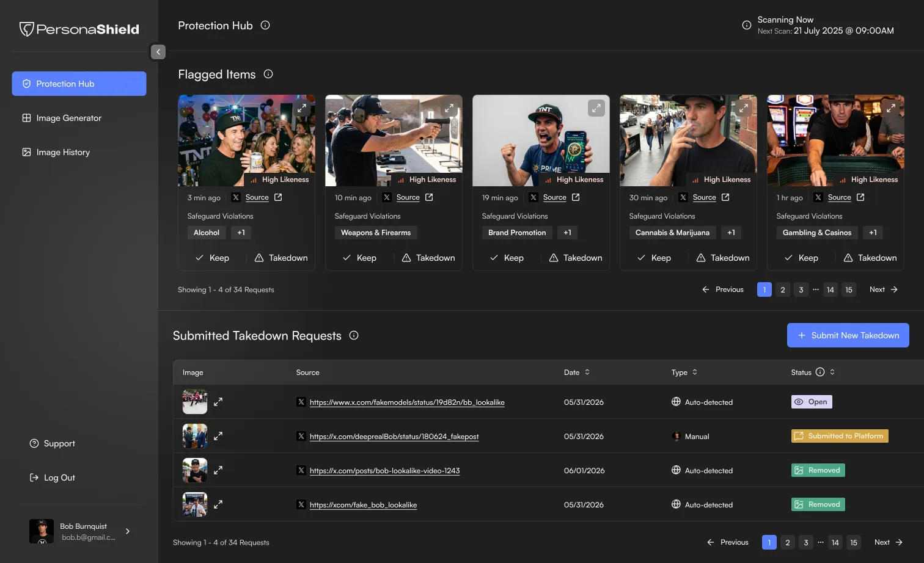Takedown the Gambling & Casinos flagged item
Image resolution: width=924 pixels, height=563 pixels.
870,258
